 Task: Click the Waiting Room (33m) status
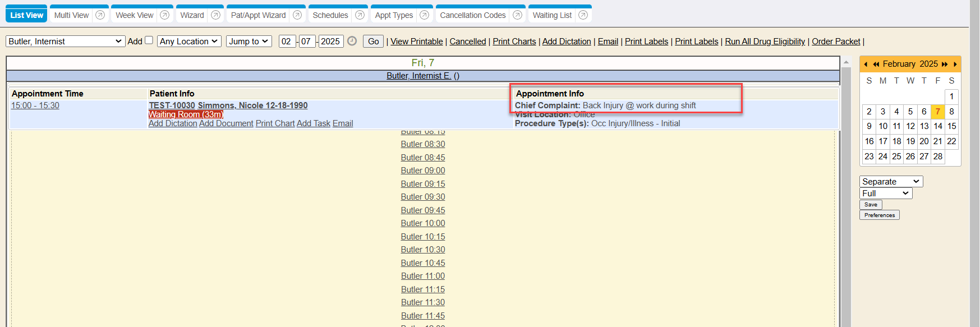[186, 114]
